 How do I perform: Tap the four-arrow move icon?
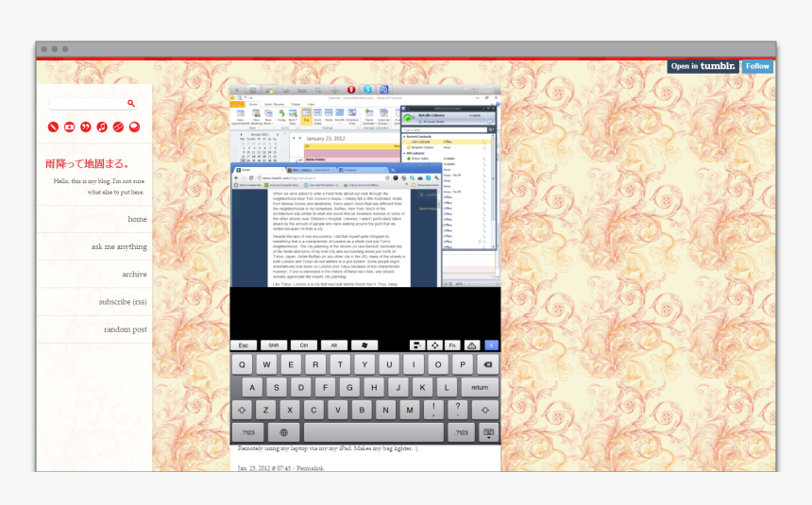434,345
